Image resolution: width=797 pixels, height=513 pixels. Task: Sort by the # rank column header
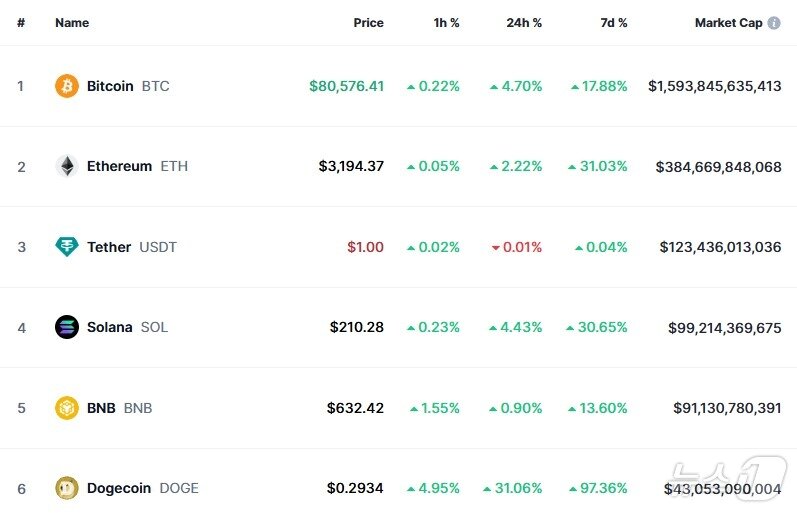tap(21, 23)
